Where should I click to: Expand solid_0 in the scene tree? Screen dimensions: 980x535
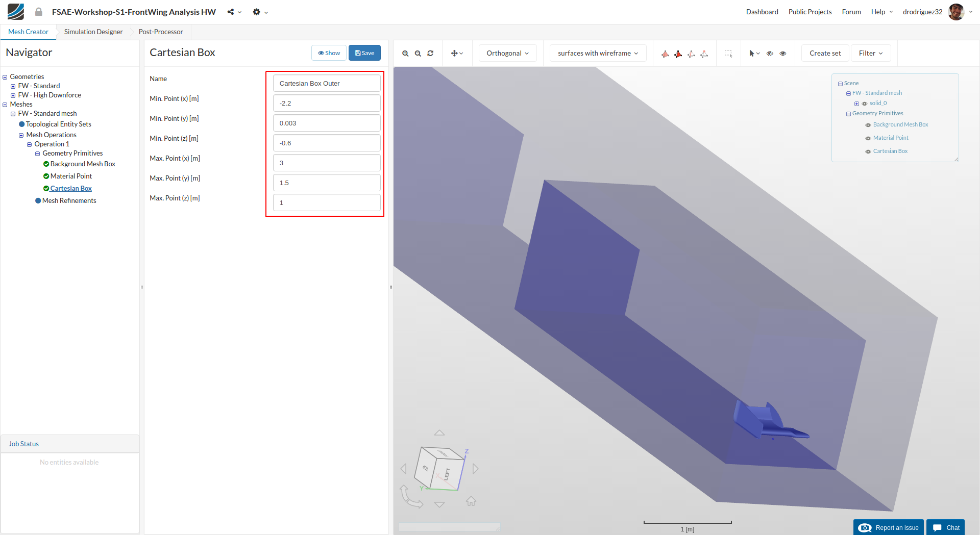tap(856, 104)
